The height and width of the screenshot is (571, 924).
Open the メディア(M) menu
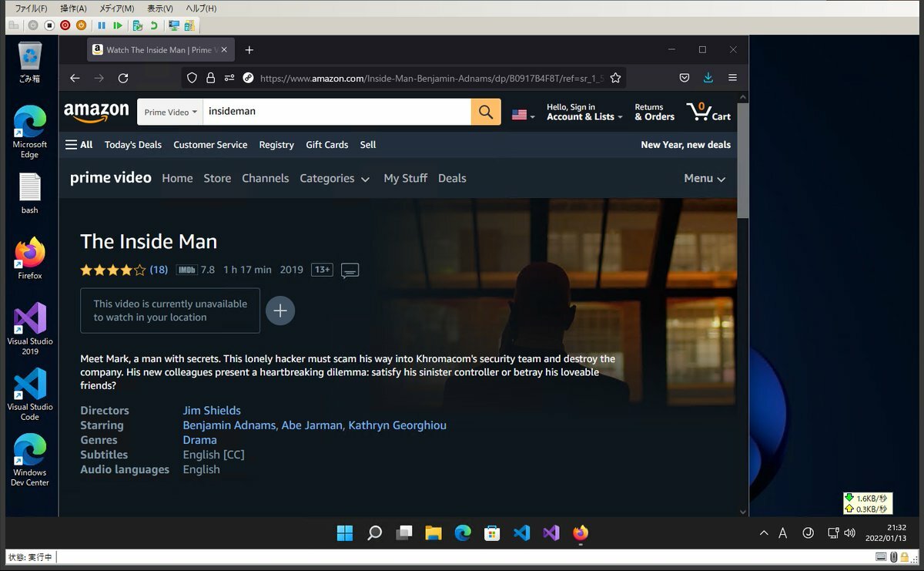tap(116, 8)
